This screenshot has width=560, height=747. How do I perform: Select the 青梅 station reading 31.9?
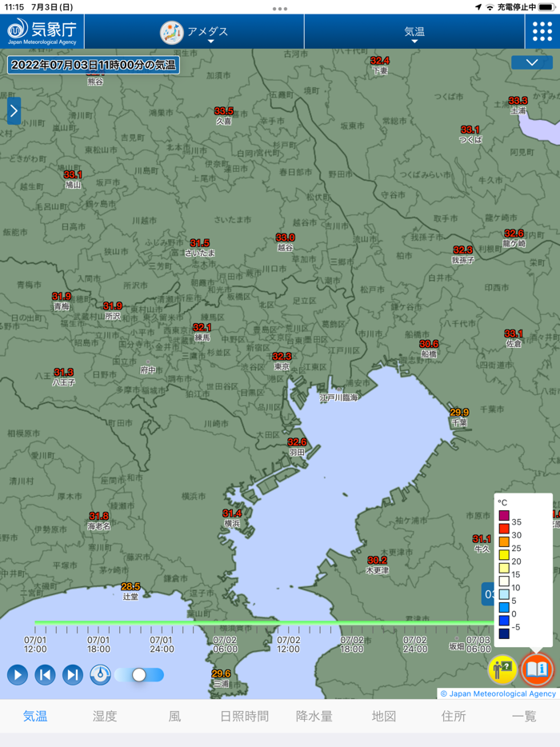pos(62,301)
